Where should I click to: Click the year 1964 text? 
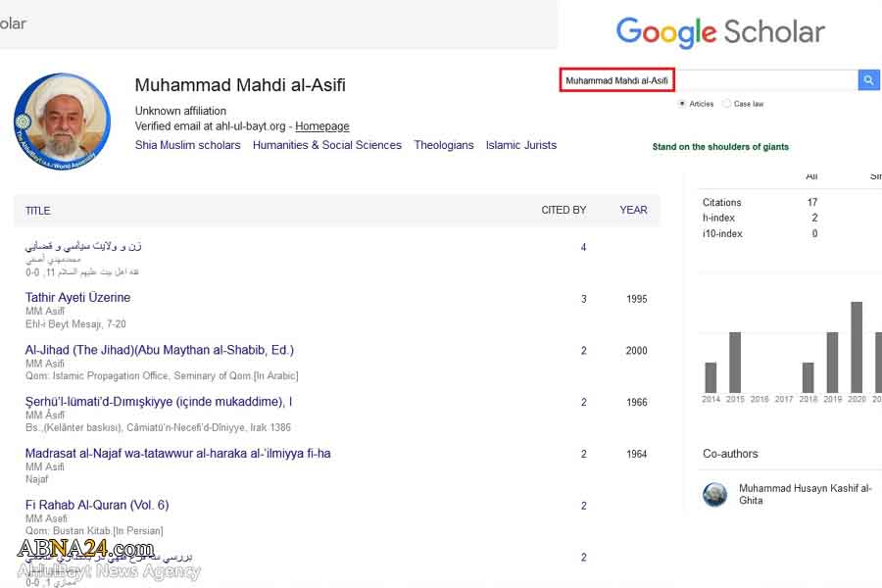coord(637,454)
